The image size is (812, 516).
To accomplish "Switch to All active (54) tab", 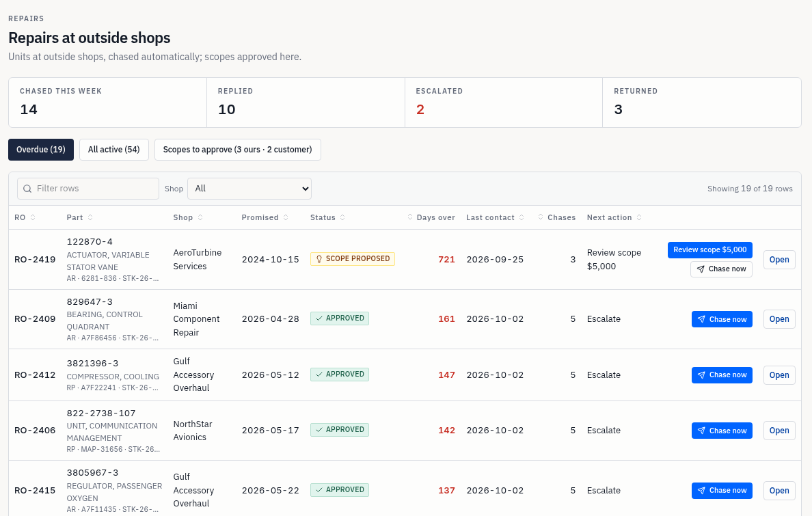I will coord(114,150).
